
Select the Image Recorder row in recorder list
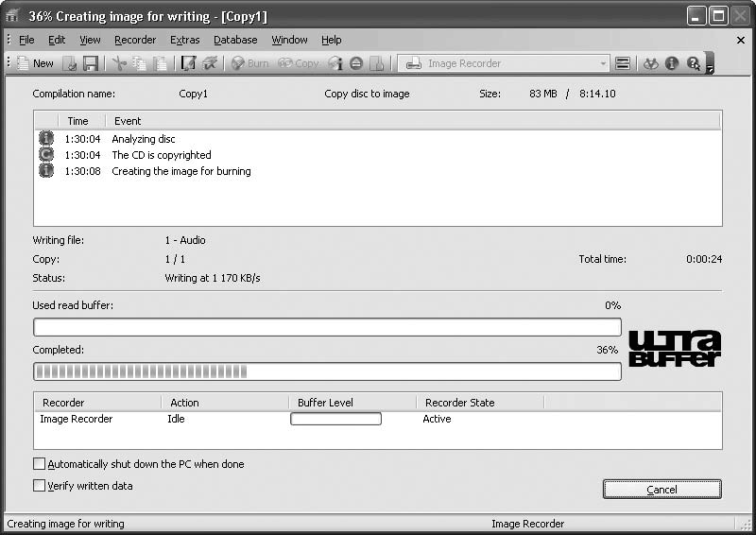(x=77, y=419)
